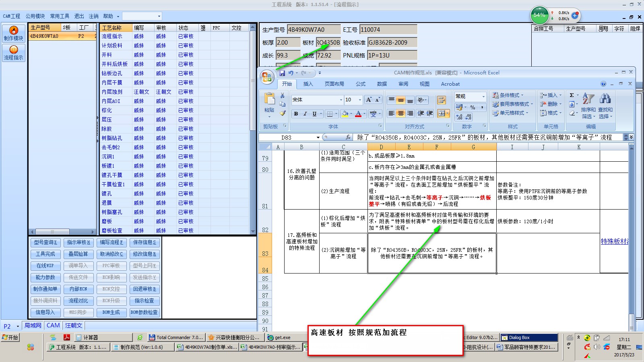Screen dimensions: 644x362
Task: Click the Decrease Font Size icon
Action: (x=378, y=100)
